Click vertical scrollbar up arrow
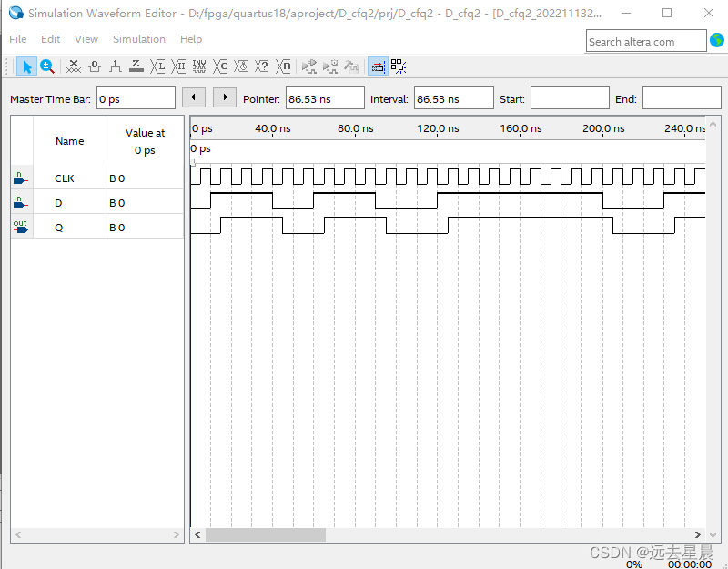 (x=713, y=124)
